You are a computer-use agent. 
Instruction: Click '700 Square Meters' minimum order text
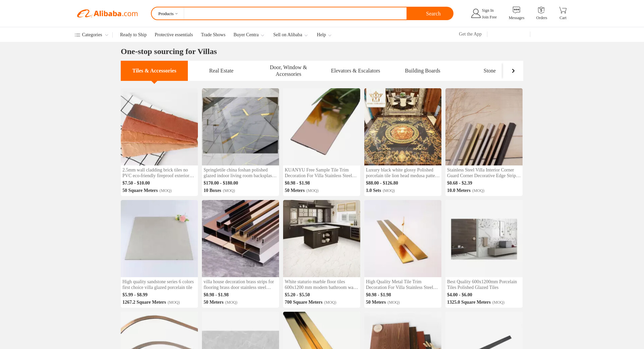pyautogui.click(x=304, y=302)
